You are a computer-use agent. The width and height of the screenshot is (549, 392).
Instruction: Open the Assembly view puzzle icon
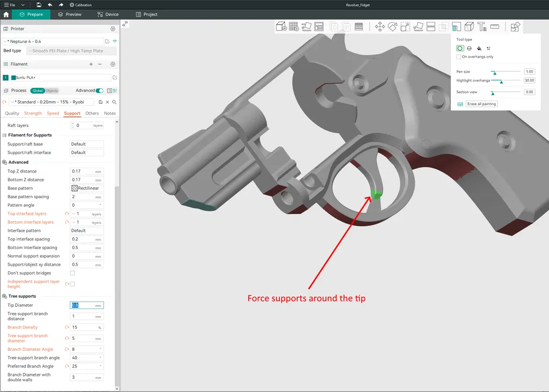pos(515,27)
